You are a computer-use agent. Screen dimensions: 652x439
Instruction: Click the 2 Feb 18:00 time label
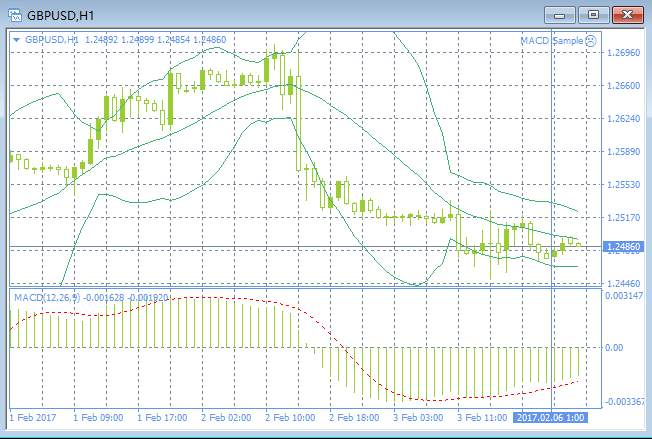pos(354,417)
